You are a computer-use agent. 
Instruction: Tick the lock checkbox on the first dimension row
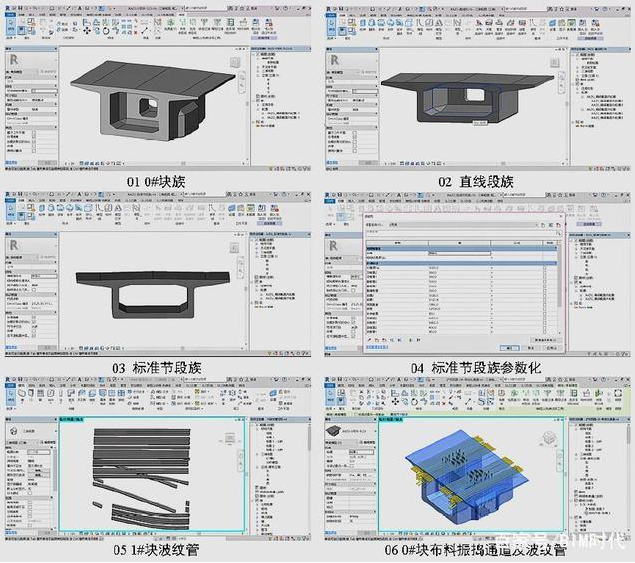(x=544, y=268)
